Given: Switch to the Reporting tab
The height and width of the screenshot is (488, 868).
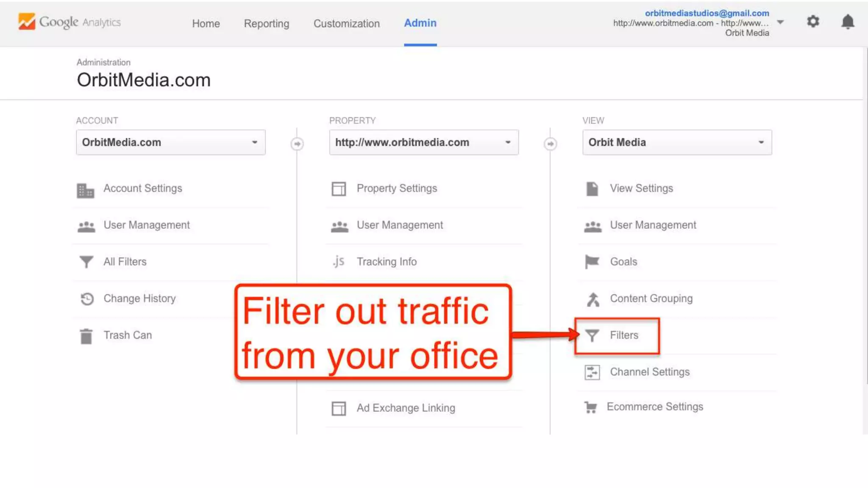Looking at the screenshot, I should [x=266, y=23].
